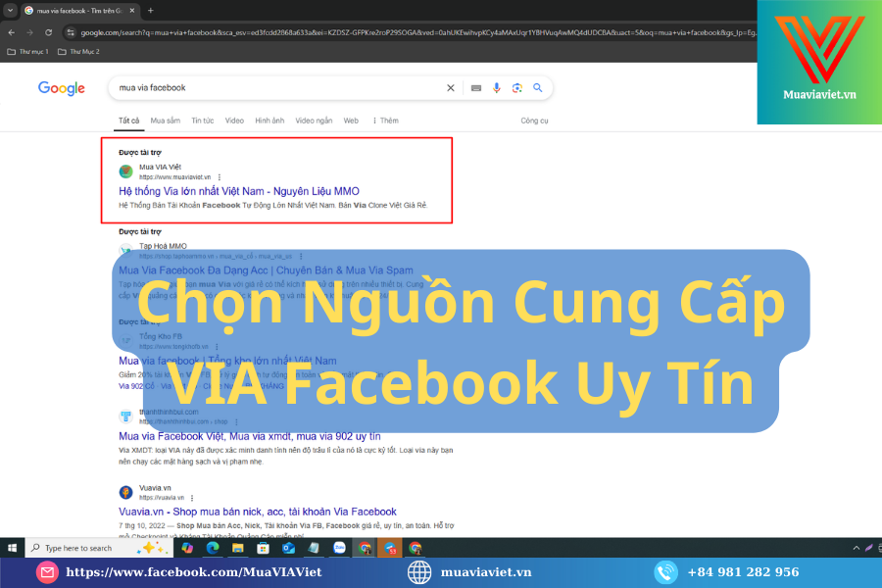The height and width of the screenshot is (588, 882).
Task: Open Google Lens image search
Action: [516, 88]
